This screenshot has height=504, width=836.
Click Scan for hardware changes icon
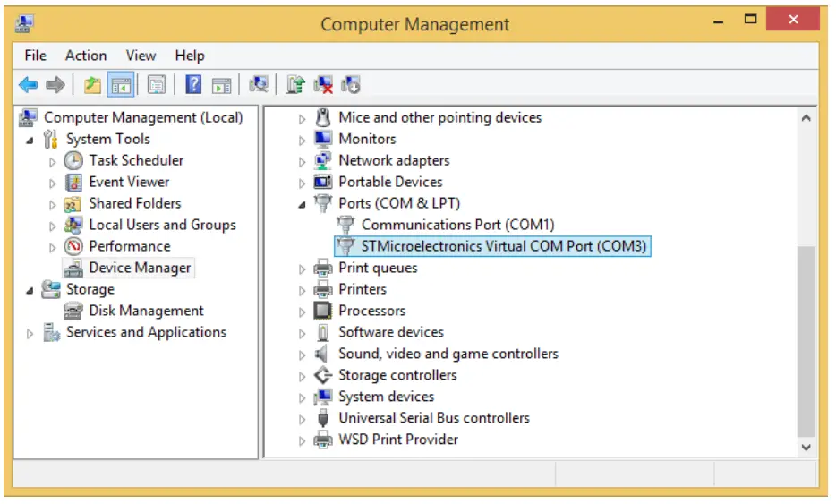[260, 85]
